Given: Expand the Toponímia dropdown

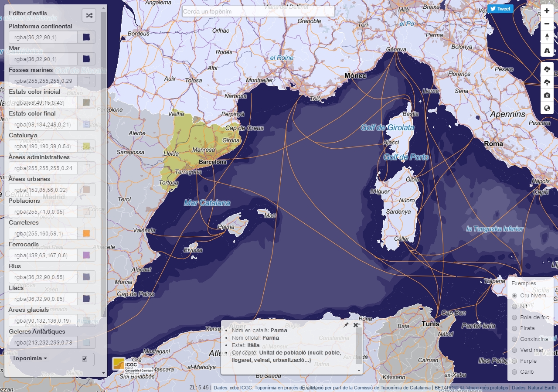Looking at the screenshot, I should [x=30, y=358].
